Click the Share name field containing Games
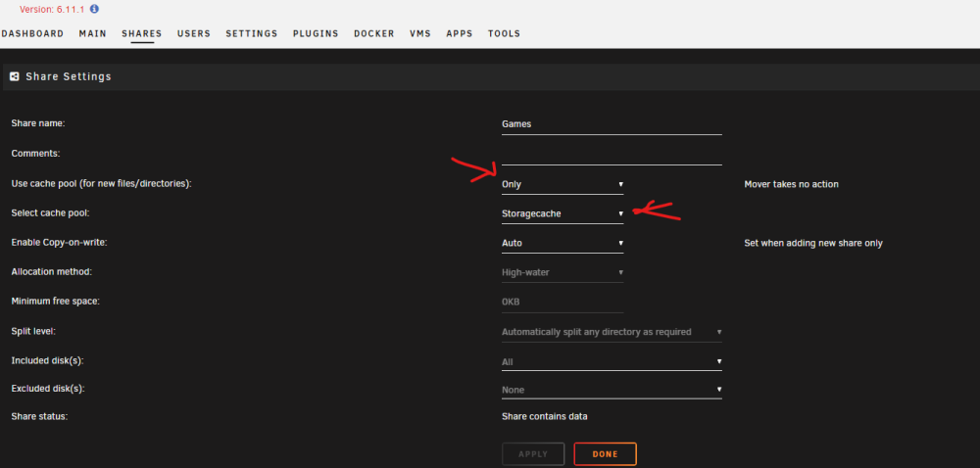This screenshot has height=468, width=980. coord(612,124)
